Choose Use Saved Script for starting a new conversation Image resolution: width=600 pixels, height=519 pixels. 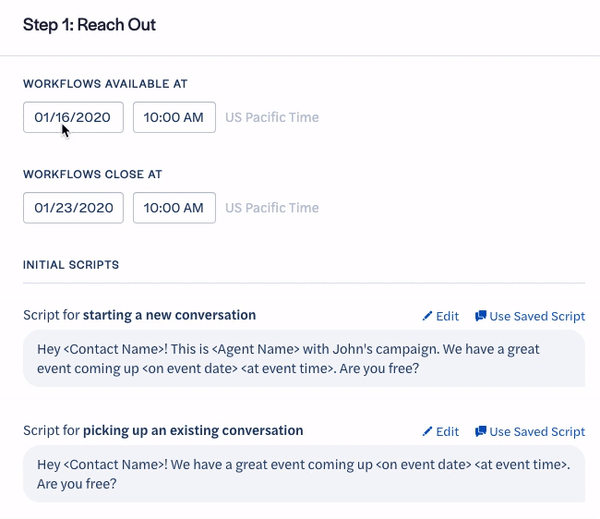tap(536, 316)
